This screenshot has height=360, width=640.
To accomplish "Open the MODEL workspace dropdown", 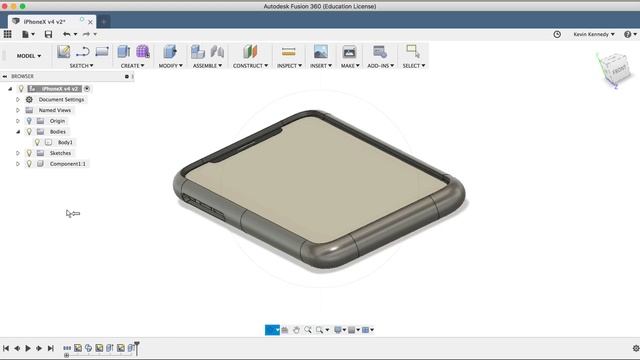I will (x=29, y=56).
